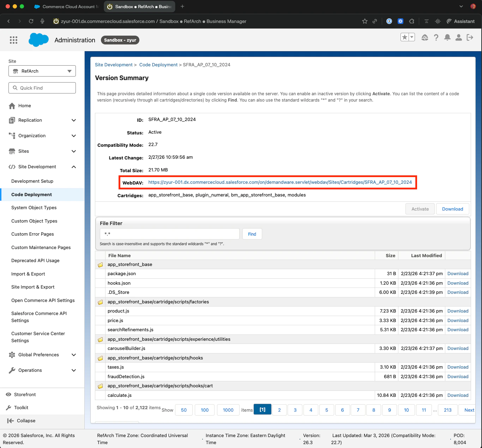Click Site Development breadcrumb link
Image resolution: width=482 pixels, height=448 pixels.
[x=114, y=65]
